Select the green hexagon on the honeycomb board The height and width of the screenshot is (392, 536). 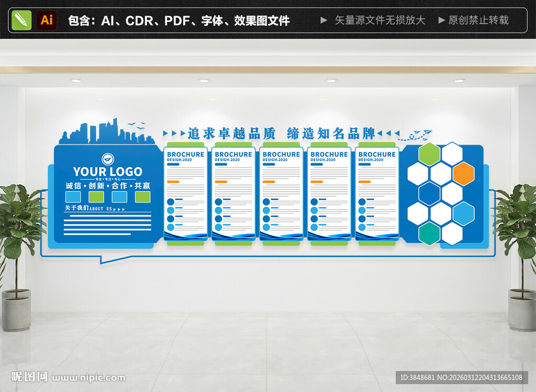click(429, 154)
